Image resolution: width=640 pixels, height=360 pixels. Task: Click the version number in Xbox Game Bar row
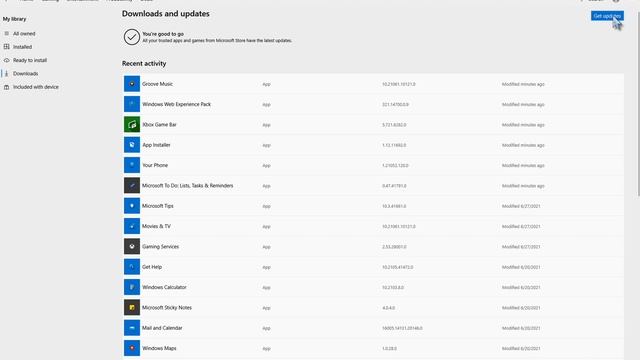[x=394, y=125]
